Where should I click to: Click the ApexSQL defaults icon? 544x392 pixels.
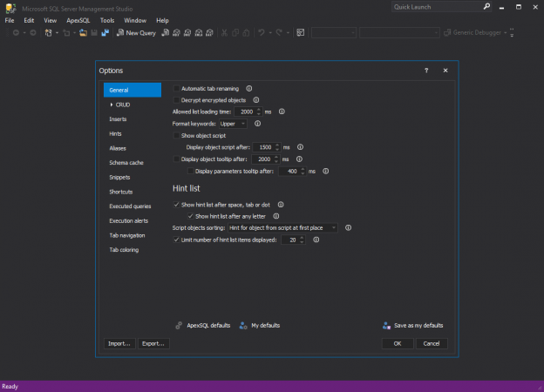pyautogui.click(x=179, y=325)
